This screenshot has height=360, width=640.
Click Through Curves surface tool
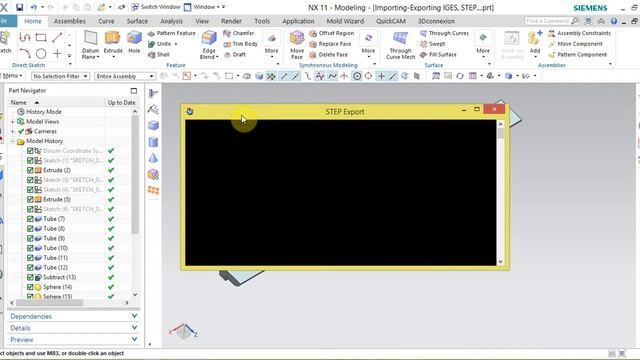pos(444,33)
